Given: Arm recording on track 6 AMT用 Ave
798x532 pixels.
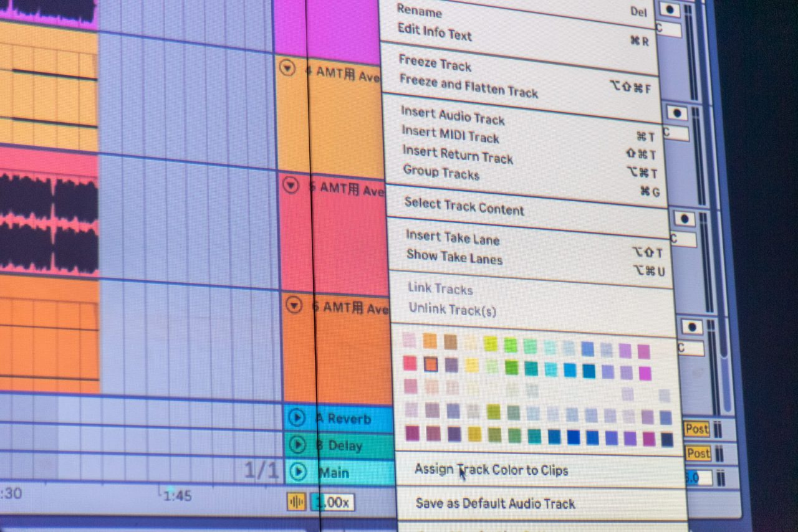Looking at the screenshot, I should (691, 327).
